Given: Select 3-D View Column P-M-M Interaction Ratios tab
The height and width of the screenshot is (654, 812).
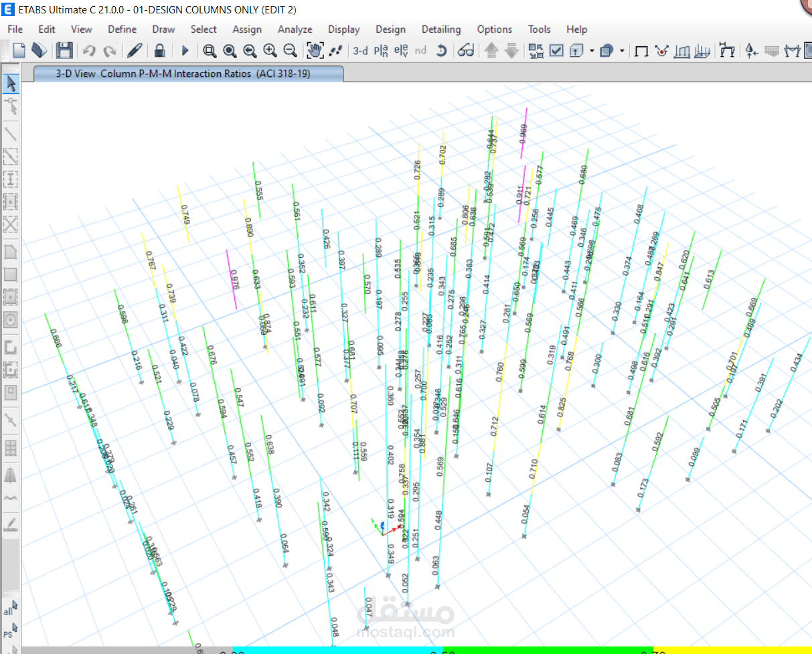Looking at the screenshot, I should coord(187,74).
